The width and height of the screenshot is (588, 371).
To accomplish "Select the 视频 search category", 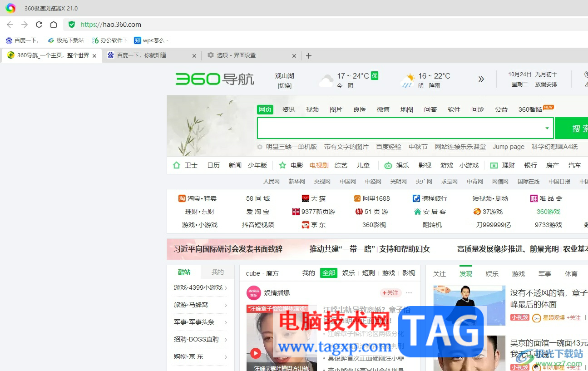I will [x=312, y=109].
